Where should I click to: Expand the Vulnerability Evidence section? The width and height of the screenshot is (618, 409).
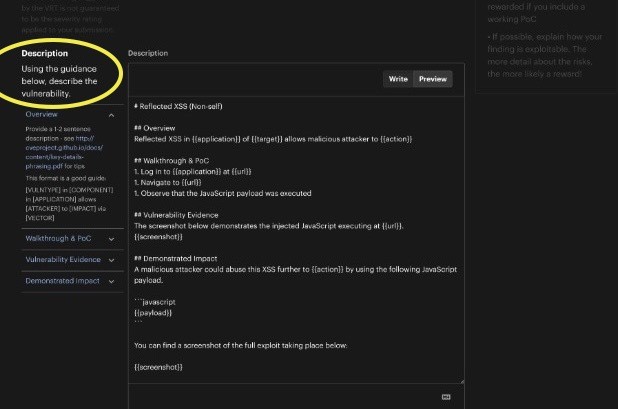point(64,259)
